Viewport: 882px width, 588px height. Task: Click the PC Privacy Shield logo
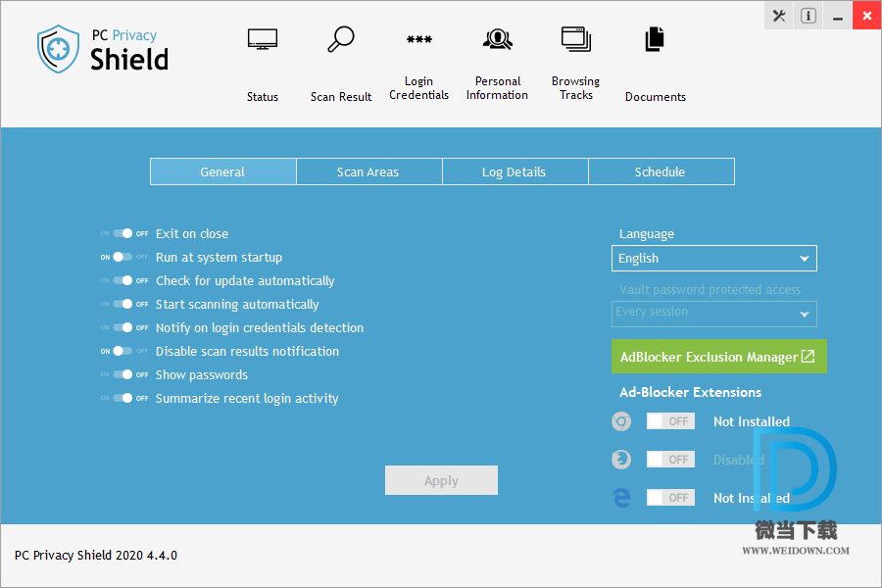click(x=103, y=49)
